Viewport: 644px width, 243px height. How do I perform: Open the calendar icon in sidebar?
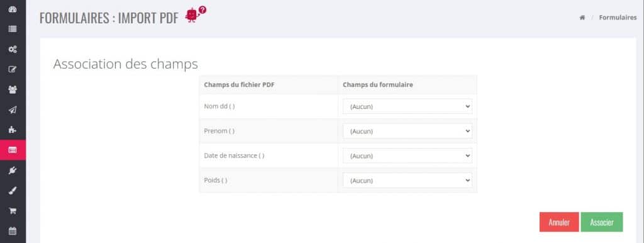coord(13,230)
